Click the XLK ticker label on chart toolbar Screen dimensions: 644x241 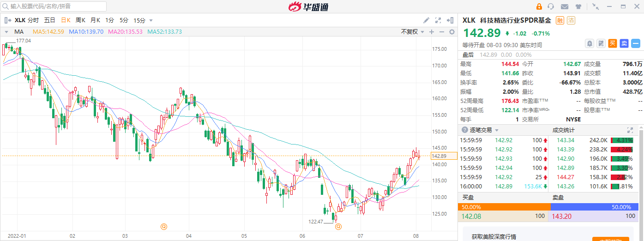(20, 20)
